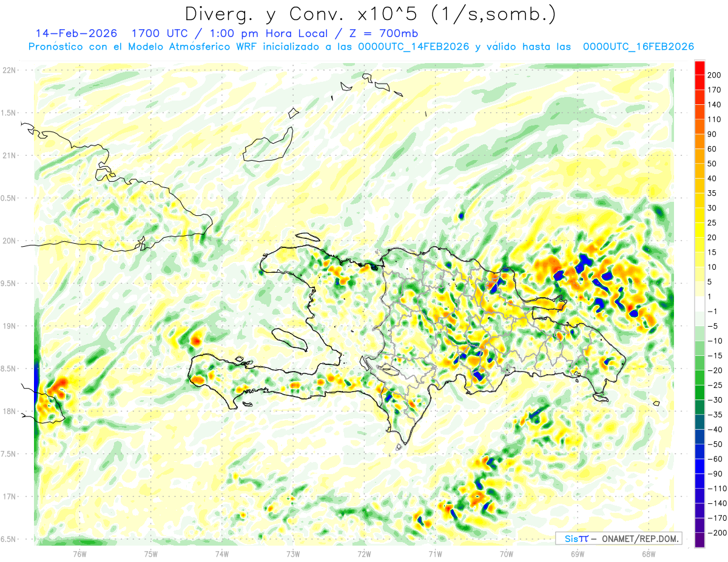Viewport: 728px width, 562px height.
Task: Click the '22N' latitude label
Action: coord(9,70)
